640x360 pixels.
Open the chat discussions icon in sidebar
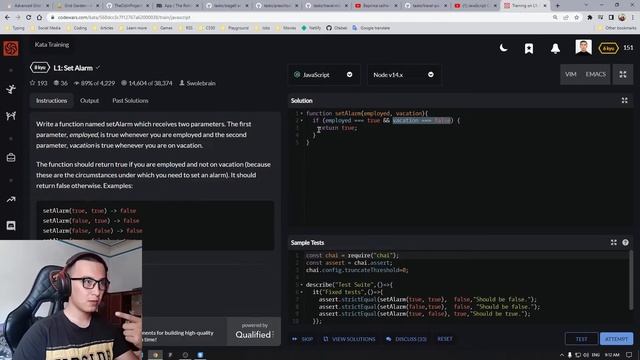pyautogui.click(x=11, y=226)
